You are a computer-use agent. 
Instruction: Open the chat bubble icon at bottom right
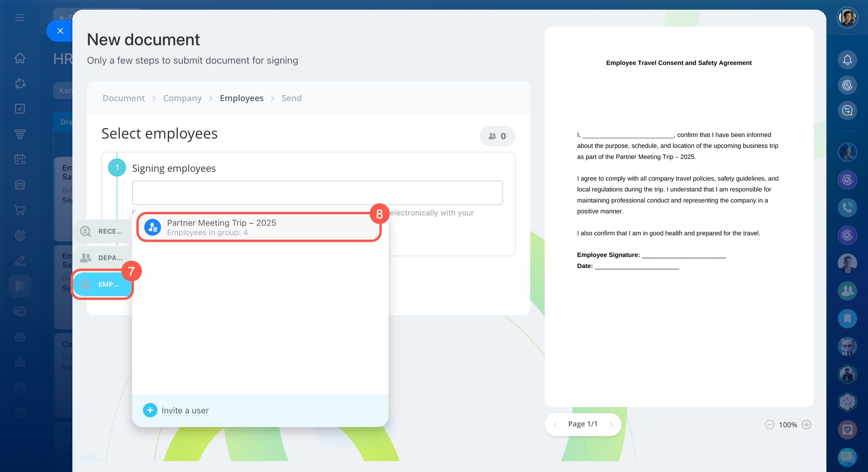click(x=847, y=457)
